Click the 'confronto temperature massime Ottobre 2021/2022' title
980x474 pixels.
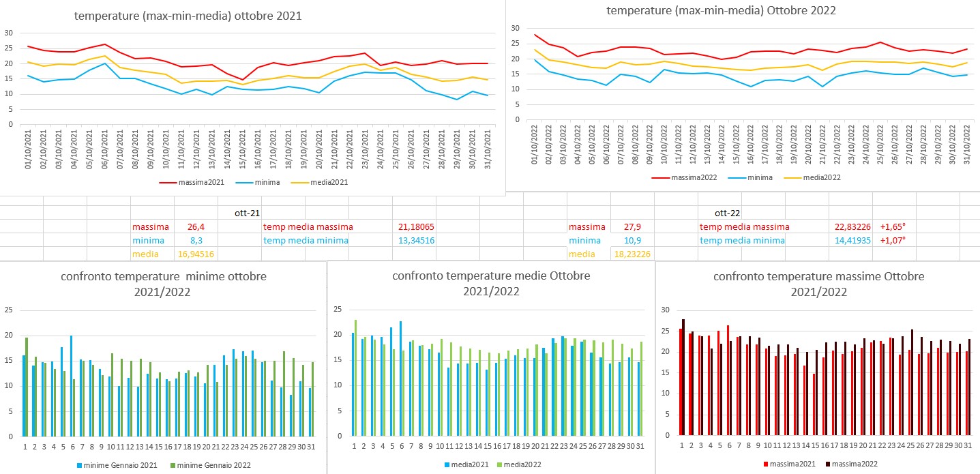point(818,284)
